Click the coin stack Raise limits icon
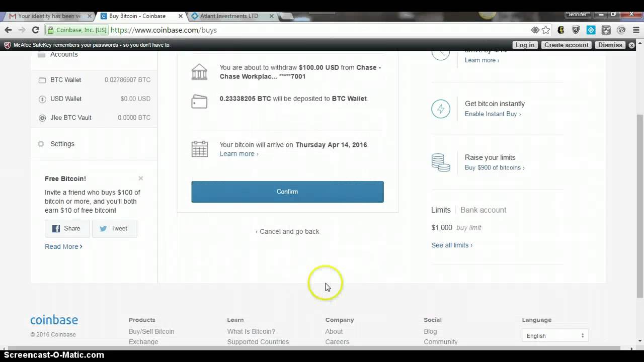 pyautogui.click(x=441, y=162)
